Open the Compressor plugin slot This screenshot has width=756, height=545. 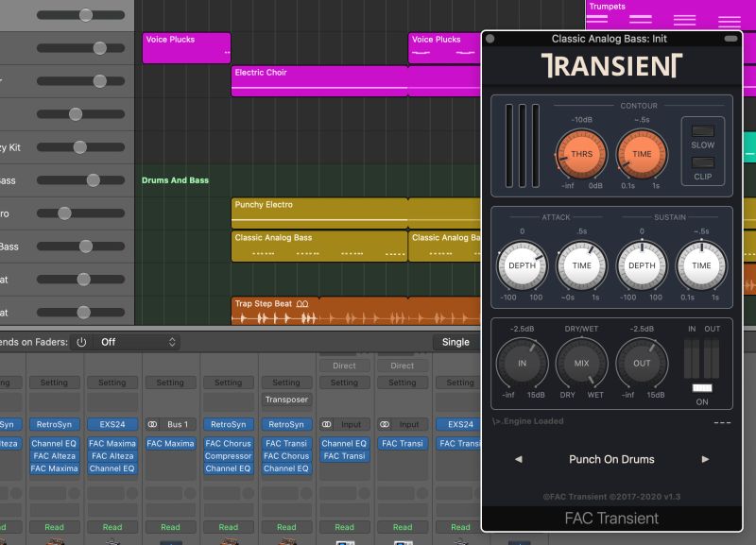[228, 456]
